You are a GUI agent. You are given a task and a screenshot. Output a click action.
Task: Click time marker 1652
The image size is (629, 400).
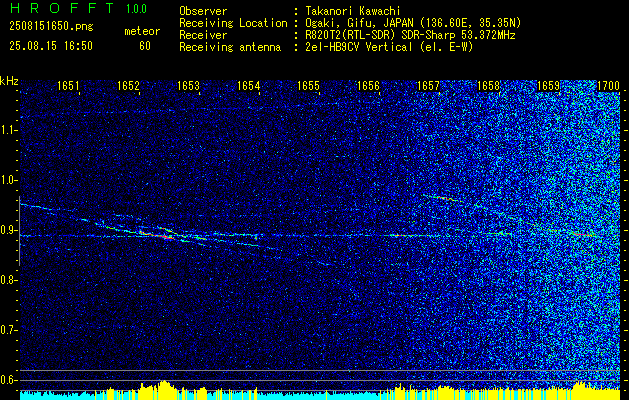tap(128, 86)
